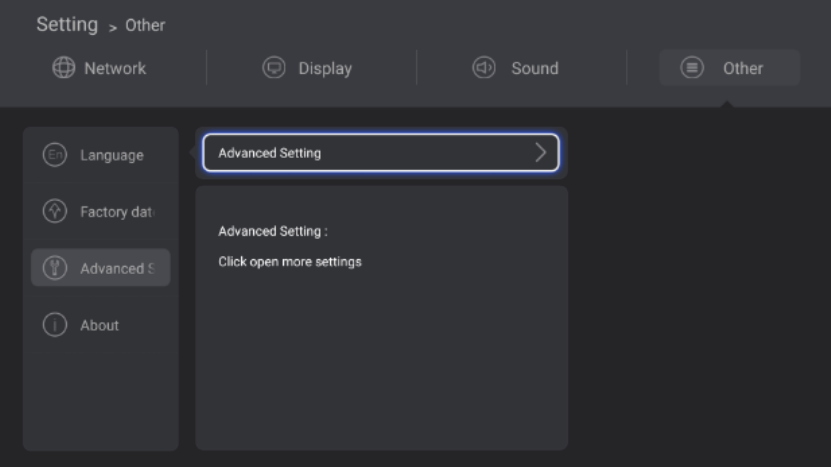
Task: Select Language in the sidebar
Action: click(111, 155)
